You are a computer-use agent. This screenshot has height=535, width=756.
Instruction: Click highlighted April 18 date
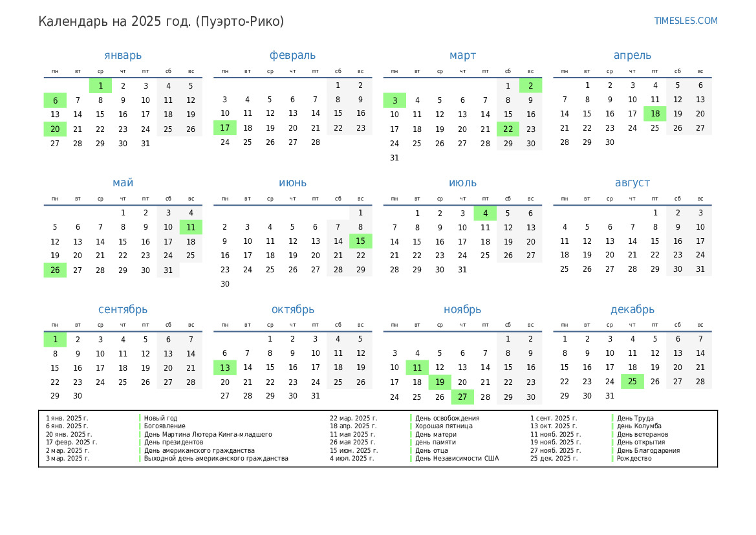pyautogui.click(x=654, y=114)
